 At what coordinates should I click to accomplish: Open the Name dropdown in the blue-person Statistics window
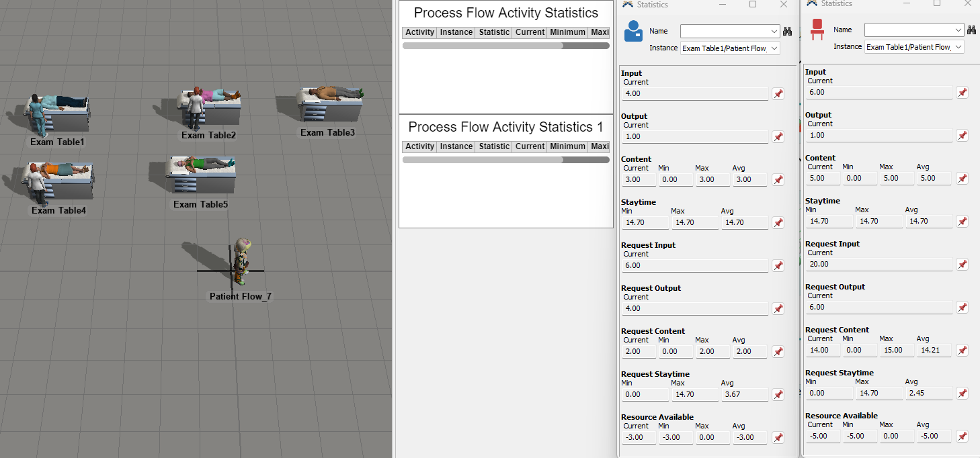775,32
